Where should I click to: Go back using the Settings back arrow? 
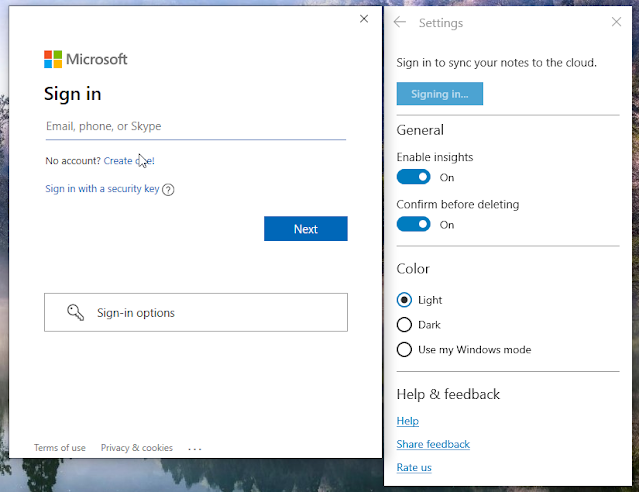point(400,22)
